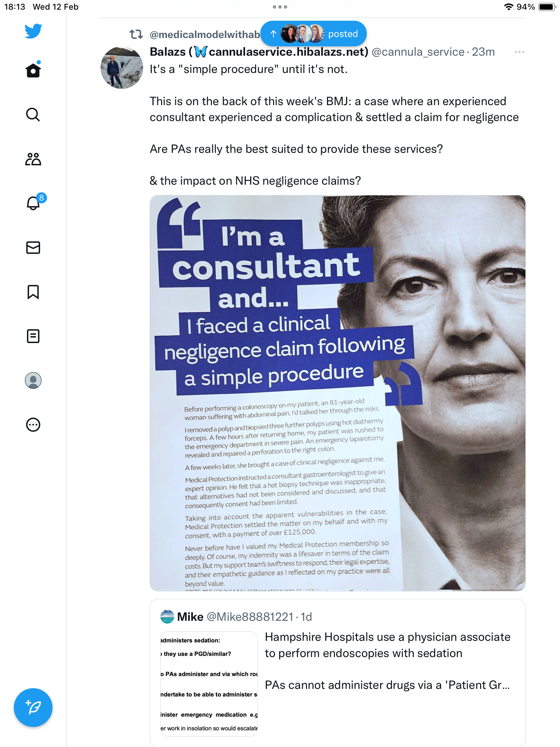Open the Lists icon in sidebar
Image resolution: width=560 pixels, height=747 pixels.
(33, 336)
